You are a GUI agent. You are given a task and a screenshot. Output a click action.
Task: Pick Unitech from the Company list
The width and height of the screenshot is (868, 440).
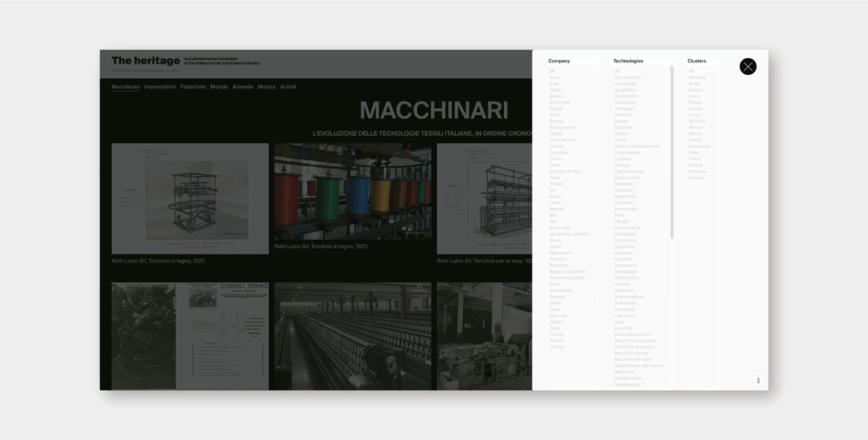pos(556,347)
